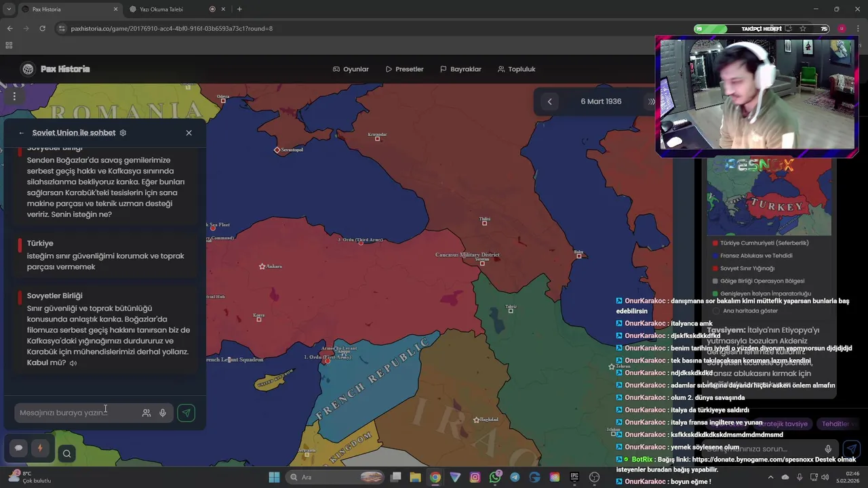Click the Turkey minimap thumbnail

tap(769, 197)
